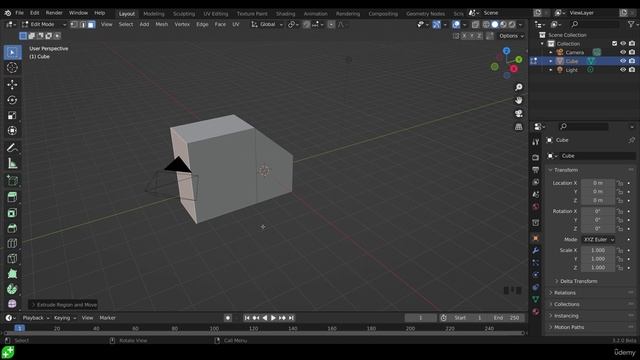
Task: Select the Rotate tool
Action: pyautogui.click(x=12, y=100)
